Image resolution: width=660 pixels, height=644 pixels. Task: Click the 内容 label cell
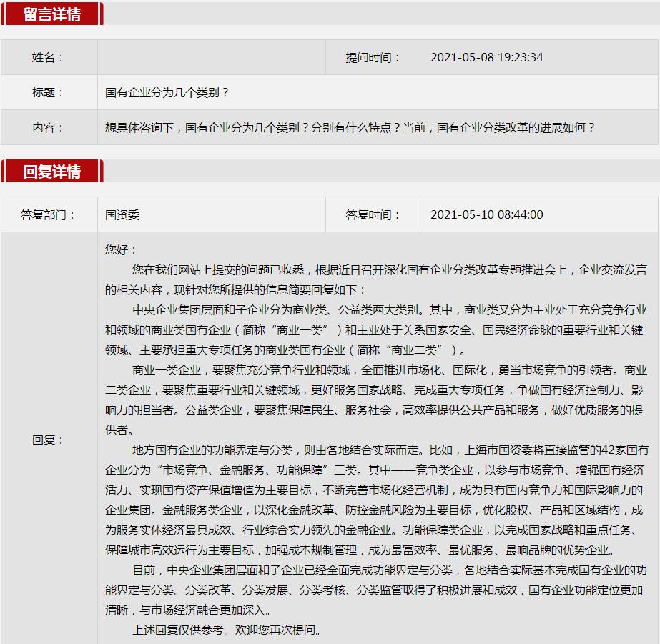coord(49,128)
